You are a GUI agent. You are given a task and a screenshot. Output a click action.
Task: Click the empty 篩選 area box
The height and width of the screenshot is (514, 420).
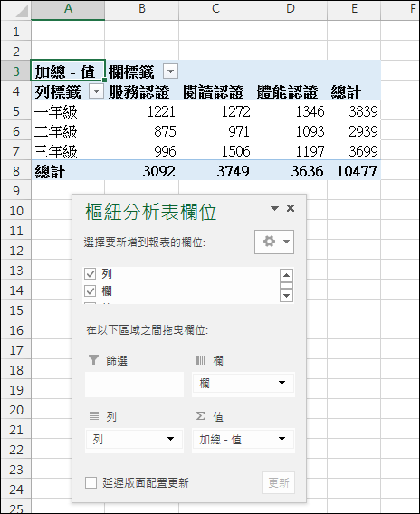click(x=134, y=385)
